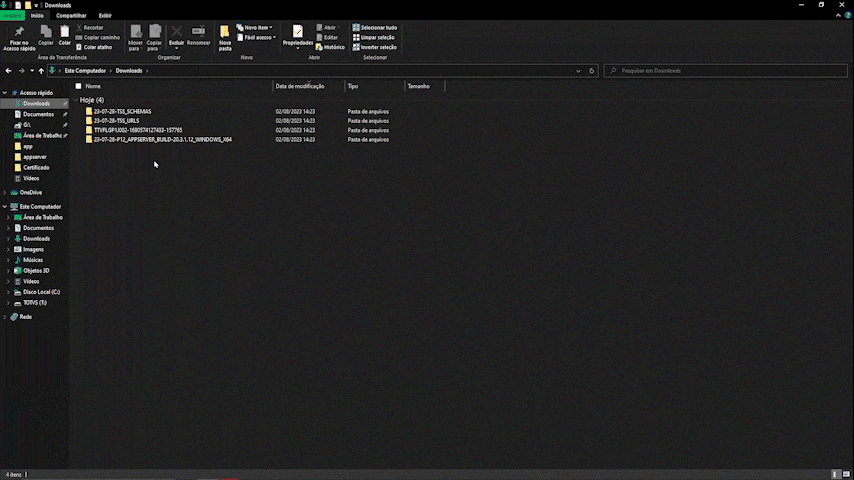
Task: Go up one folder level arrow
Action: (41, 70)
